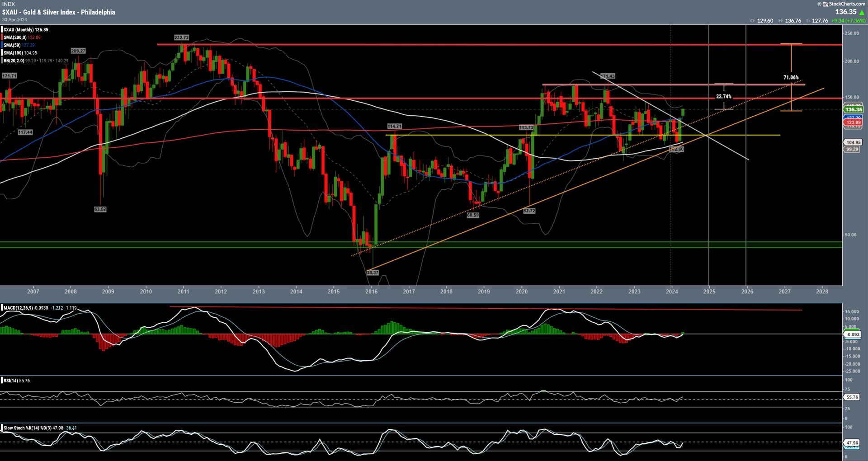Click the 2028 year label on time axis

(x=822, y=292)
